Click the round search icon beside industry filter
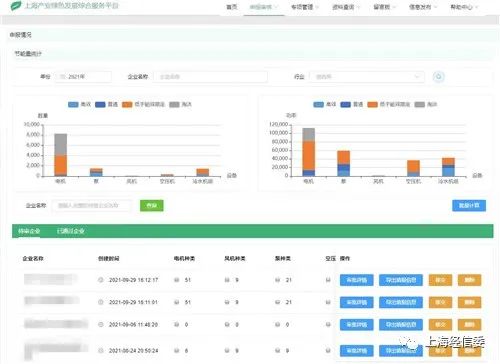500x364 pixels. click(x=438, y=77)
